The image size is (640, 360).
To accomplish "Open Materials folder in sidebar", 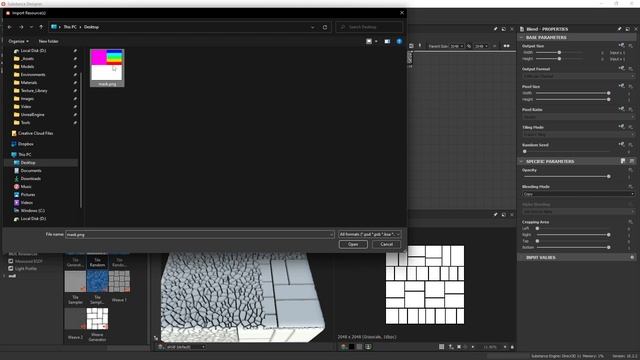I will pos(29,82).
